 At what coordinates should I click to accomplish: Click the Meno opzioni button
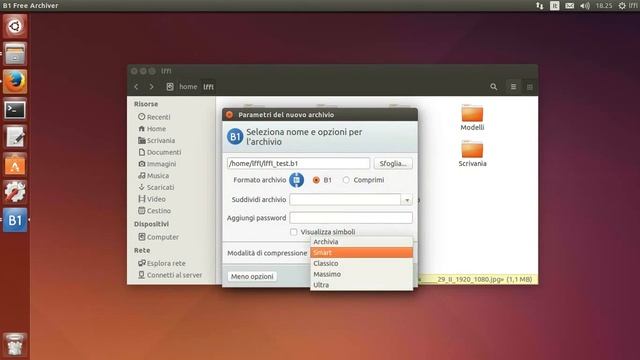[x=252, y=276]
